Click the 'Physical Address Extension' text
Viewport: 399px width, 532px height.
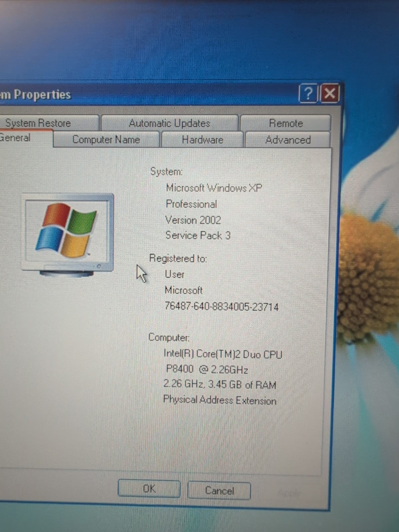click(x=220, y=400)
